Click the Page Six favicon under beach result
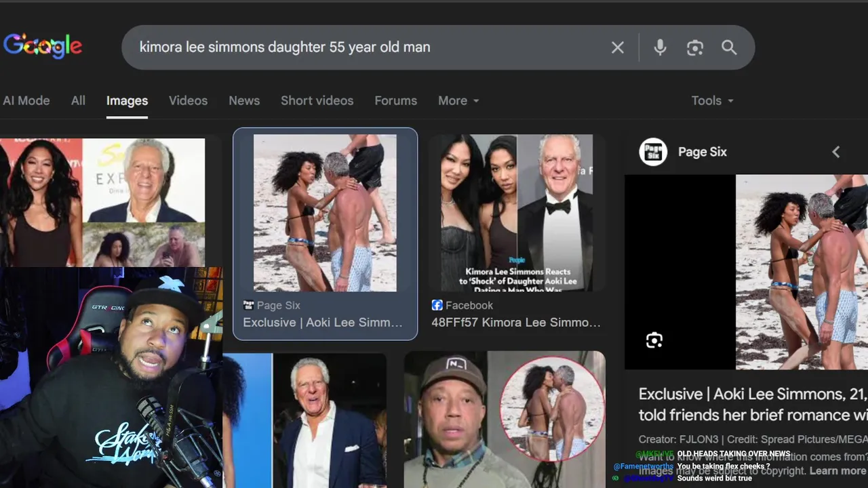 tap(248, 306)
